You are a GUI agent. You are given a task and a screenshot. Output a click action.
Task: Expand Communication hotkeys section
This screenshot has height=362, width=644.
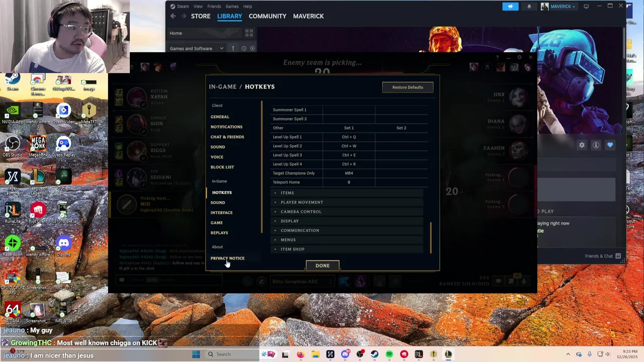point(347,230)
